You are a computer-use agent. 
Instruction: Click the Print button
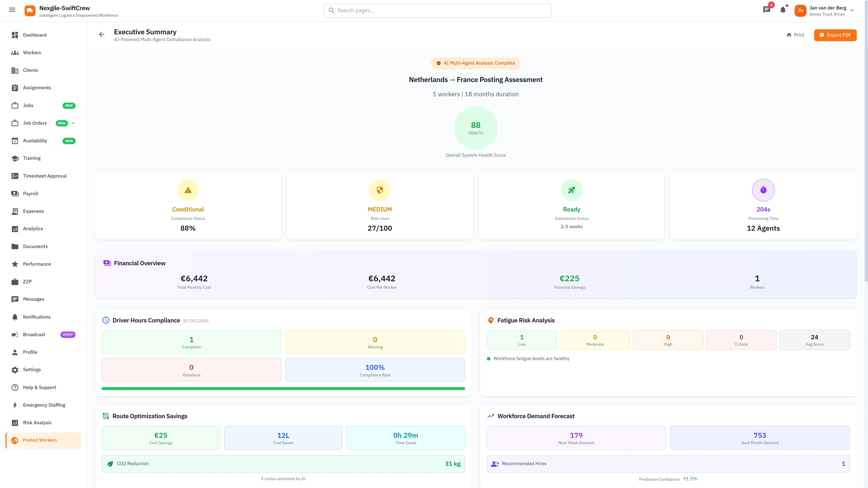tap(796, 35)
